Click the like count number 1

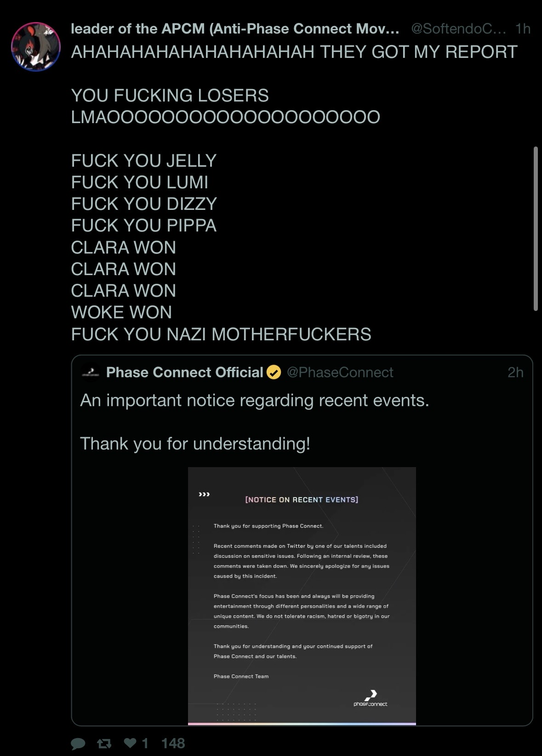[145, 743]
